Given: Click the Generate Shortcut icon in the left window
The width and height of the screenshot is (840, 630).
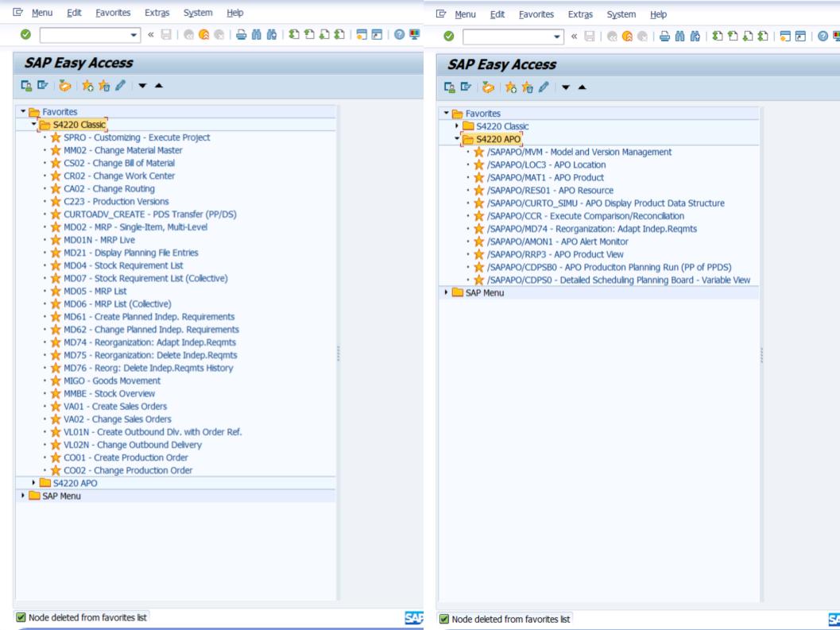Looking at the screenshot, I should coord(377,35).
